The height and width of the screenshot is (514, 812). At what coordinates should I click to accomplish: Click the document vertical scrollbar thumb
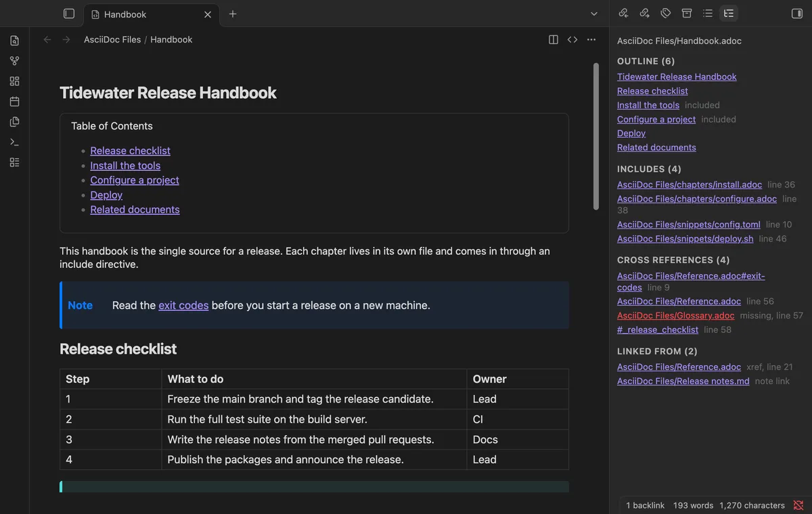coord(596,136)
